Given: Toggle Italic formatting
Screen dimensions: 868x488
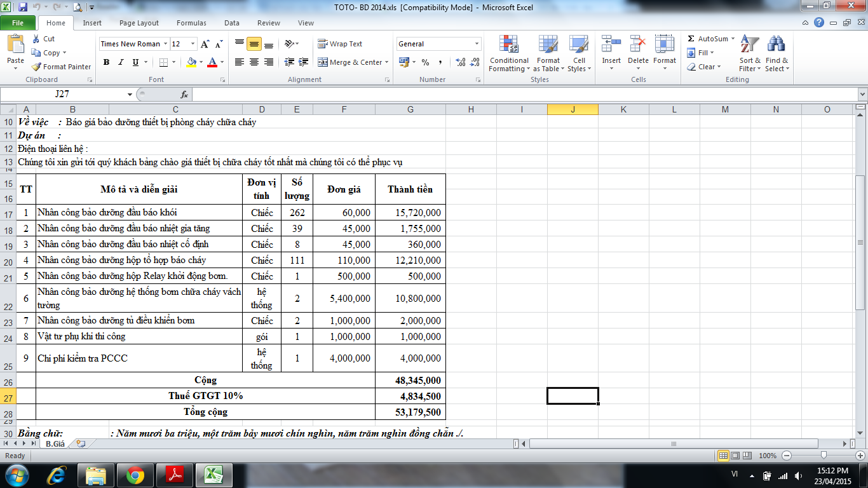Looking at the screenshot, I should (121, 62).
